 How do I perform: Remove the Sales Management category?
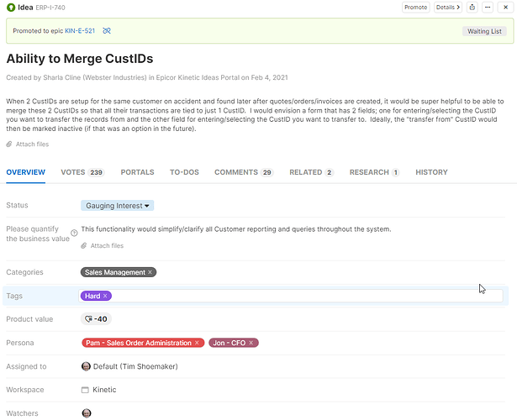click(150, 272)
